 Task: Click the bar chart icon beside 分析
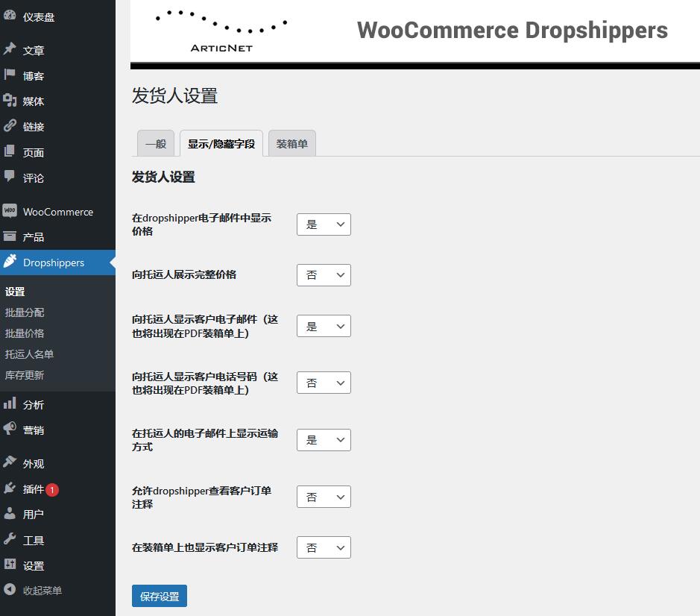[10, 403]
